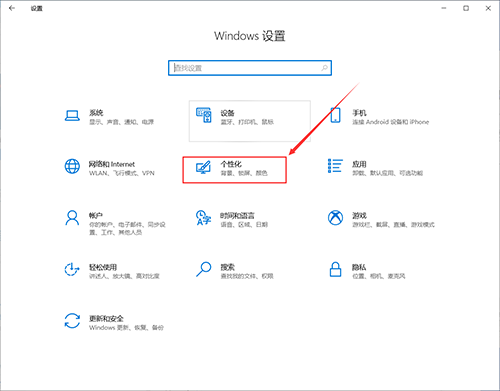Select the 网络和 Internet title

(112, 164)
